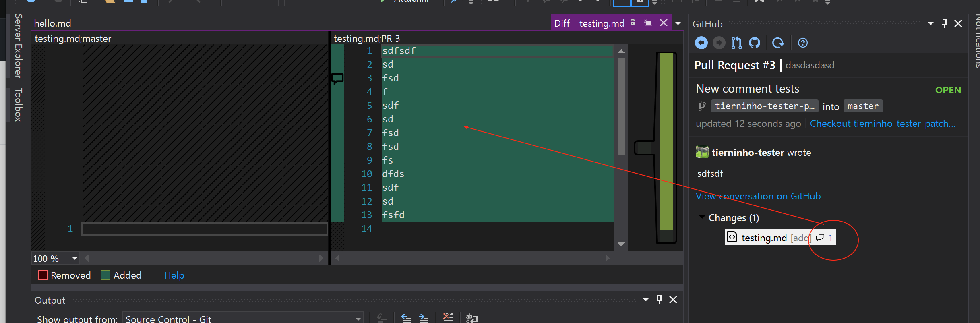Click the forward arrow in GitHub panel
Image resolution: width=980 pixels, height=323 pixels.
coord(719,43)
